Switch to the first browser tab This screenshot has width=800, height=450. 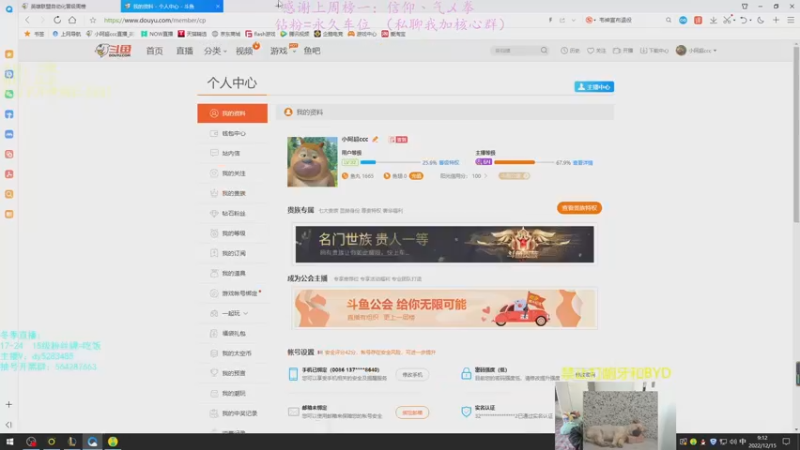click(69, 6)
